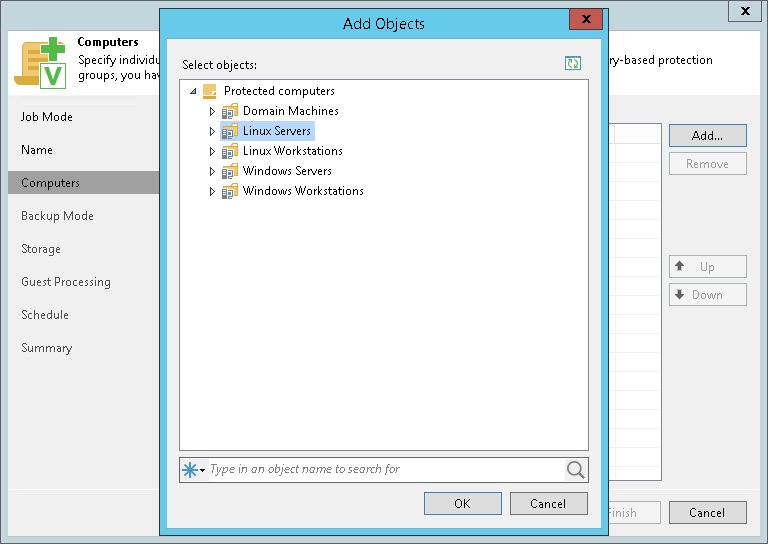Go to the Schedule step
The width and height of the screenshot is (768, 544).
(45, 315)
